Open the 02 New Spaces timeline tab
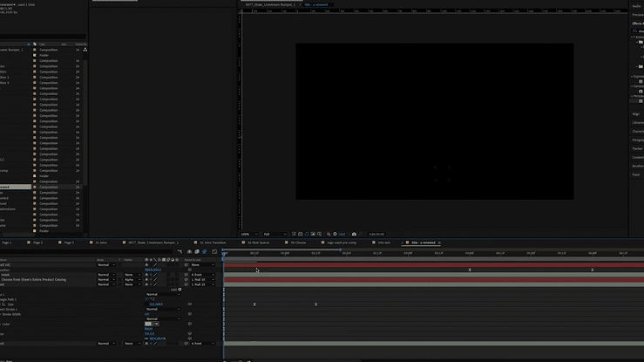 coord(258,242)
